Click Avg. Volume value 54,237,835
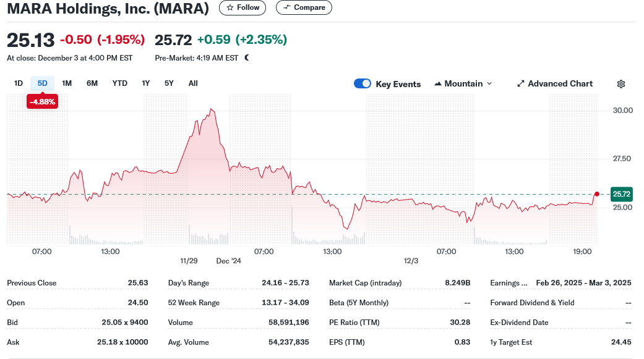Image resolution: width=644 pixels, height=359 pixels. (289, 342)
